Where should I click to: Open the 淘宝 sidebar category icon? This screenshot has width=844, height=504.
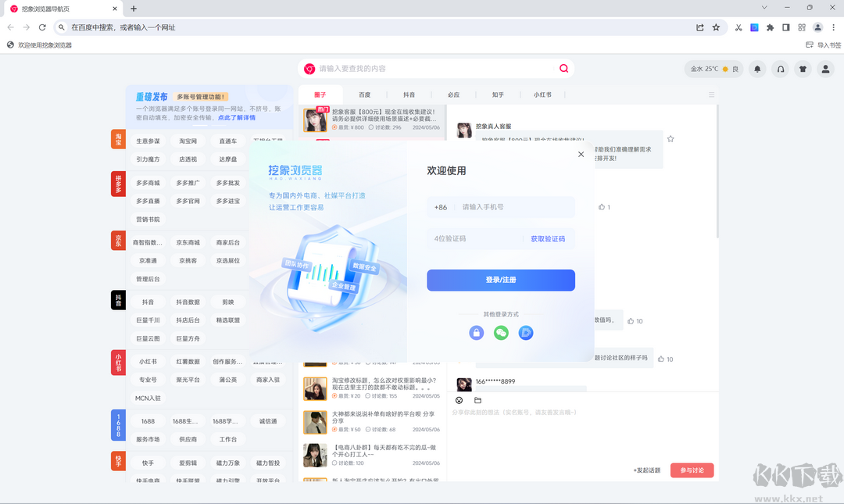[118, 140]
